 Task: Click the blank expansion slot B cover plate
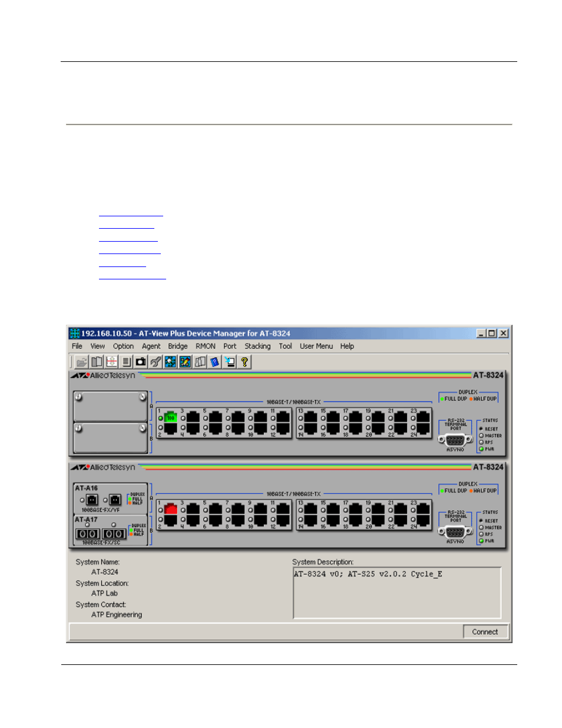coord(110,437)
